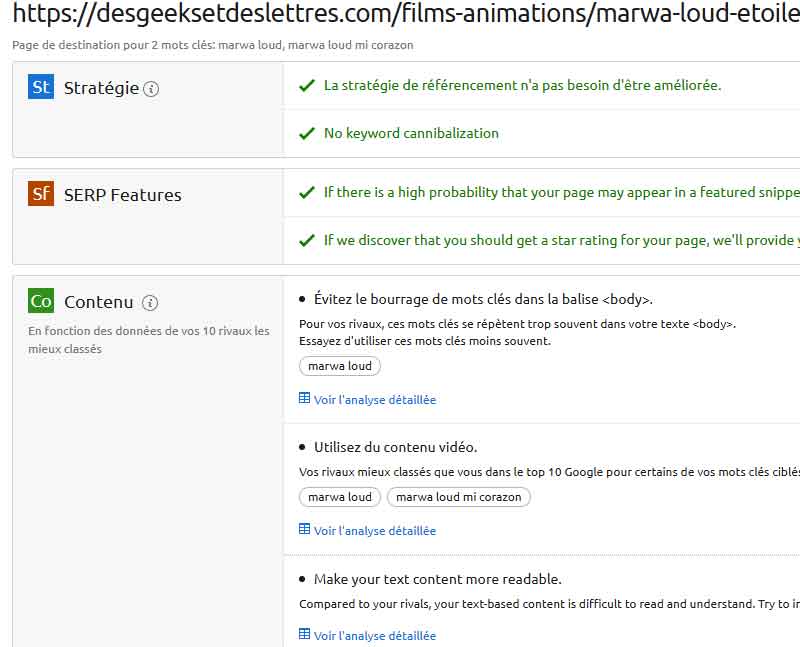
Task: Click 'Vos rivaux mieux classés' description line
Action: 549,472
